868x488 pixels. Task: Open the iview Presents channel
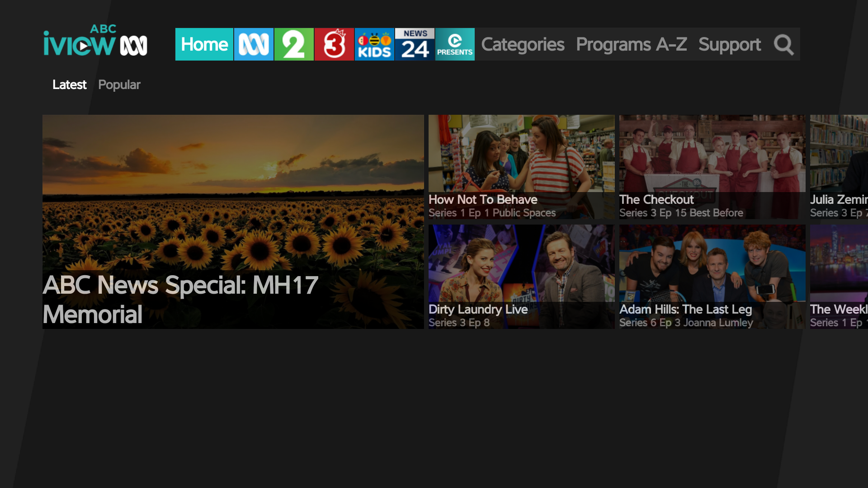pos(455,44)
